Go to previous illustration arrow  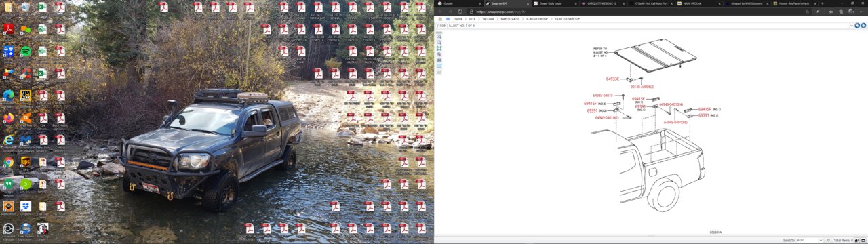857,26
